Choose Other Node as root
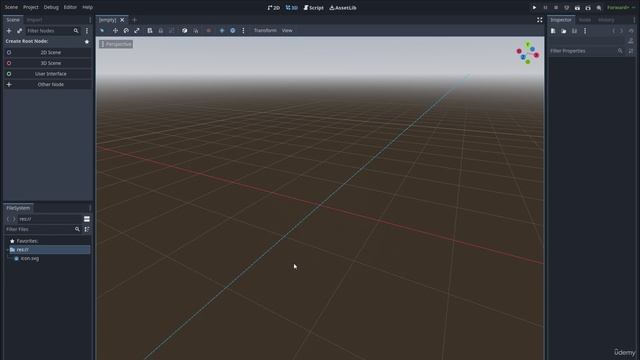The width and height of the screenshot is (640, 360). [x=48, y=84]
